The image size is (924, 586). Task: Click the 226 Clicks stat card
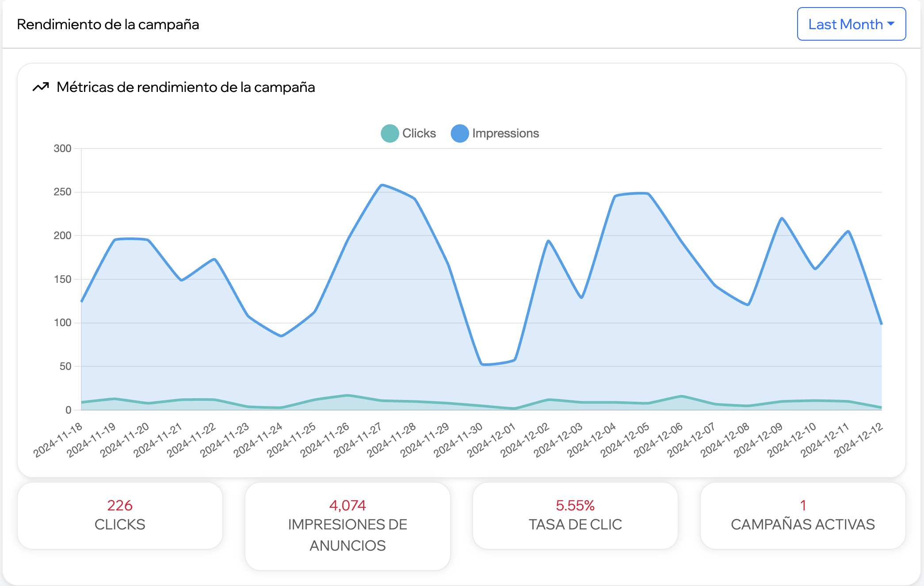[x=120, y=515]
